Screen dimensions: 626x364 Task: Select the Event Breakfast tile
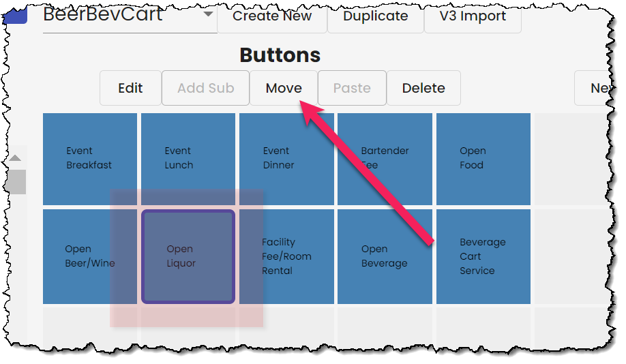(x=90, y=159)
